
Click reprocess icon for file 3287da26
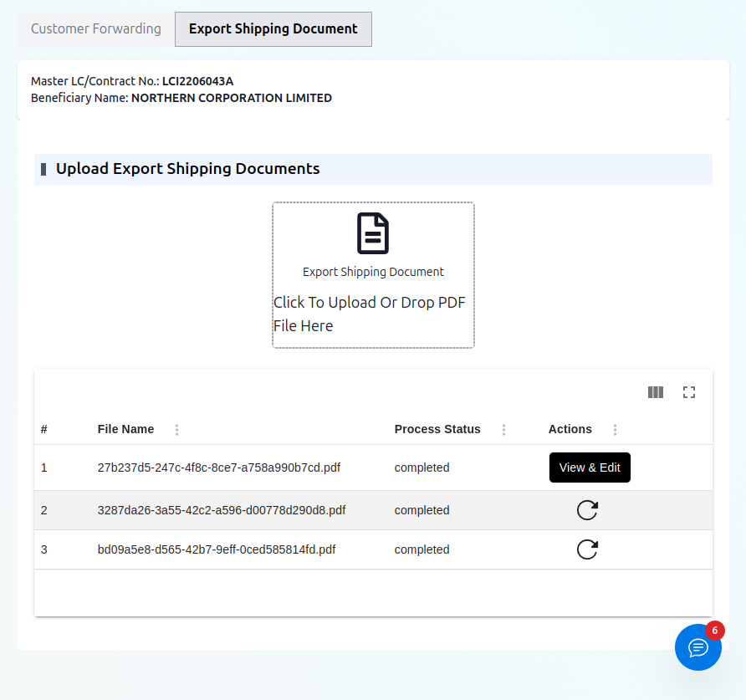588,510
